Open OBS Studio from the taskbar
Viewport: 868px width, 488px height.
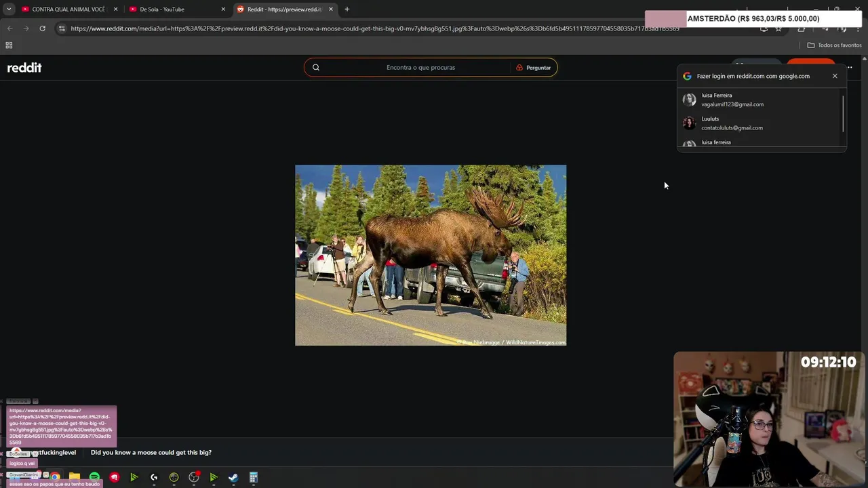pos(194,477)
